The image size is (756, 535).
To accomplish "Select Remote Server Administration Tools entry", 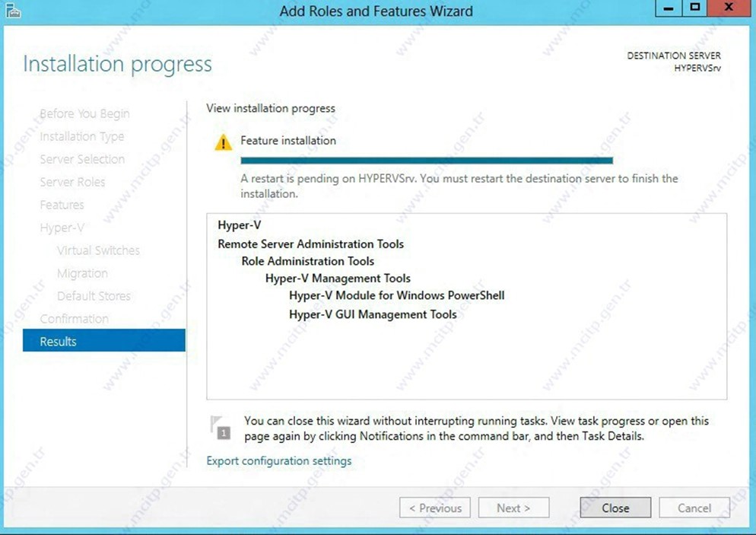I will (x=310, y=244).
